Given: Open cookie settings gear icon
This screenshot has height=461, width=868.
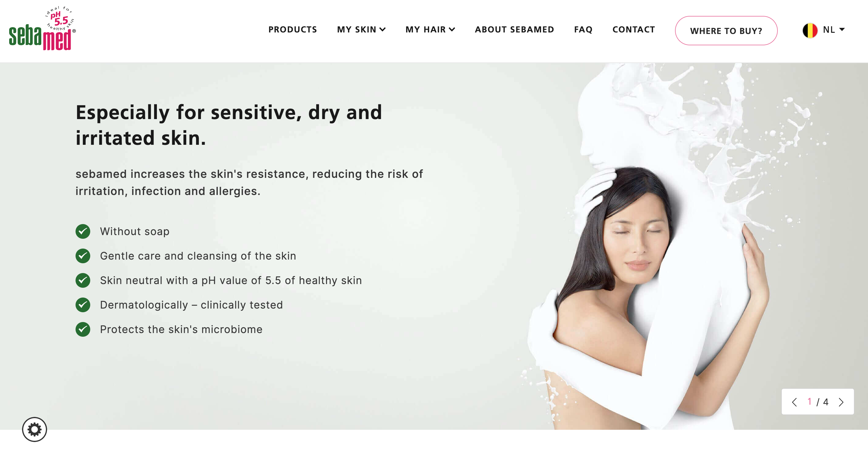Looking at the screenshot, I should click(x=34, y=429).
